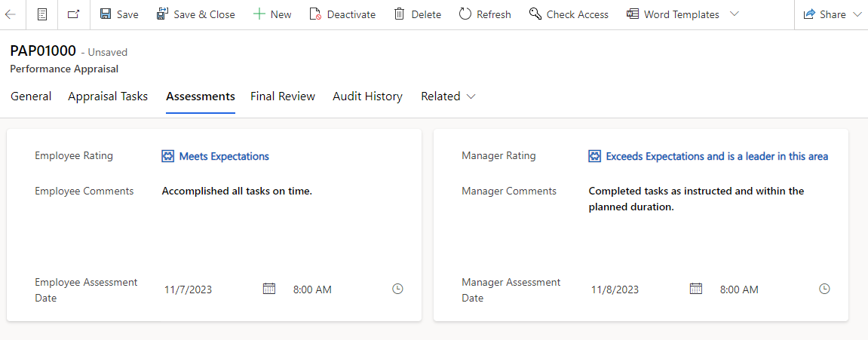
Task: Open the Appraisal Tasks tab
Action: 108,96
